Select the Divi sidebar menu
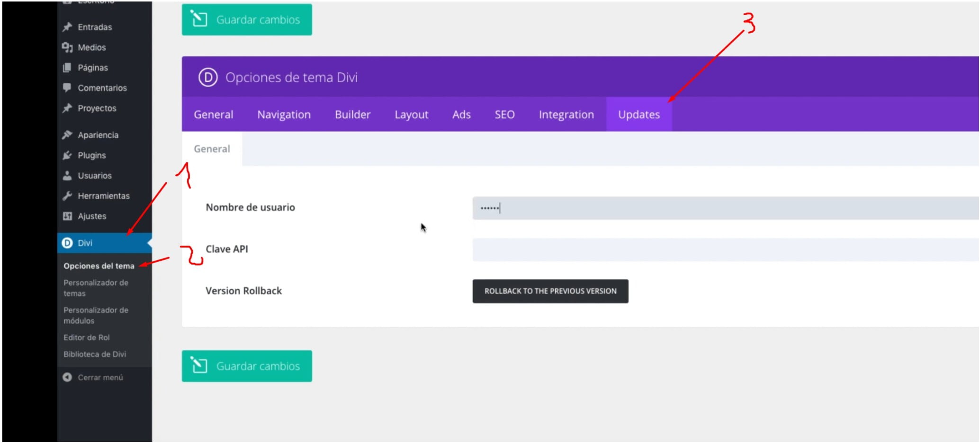This screenshot has height=443, width=980. click(105, 243)
